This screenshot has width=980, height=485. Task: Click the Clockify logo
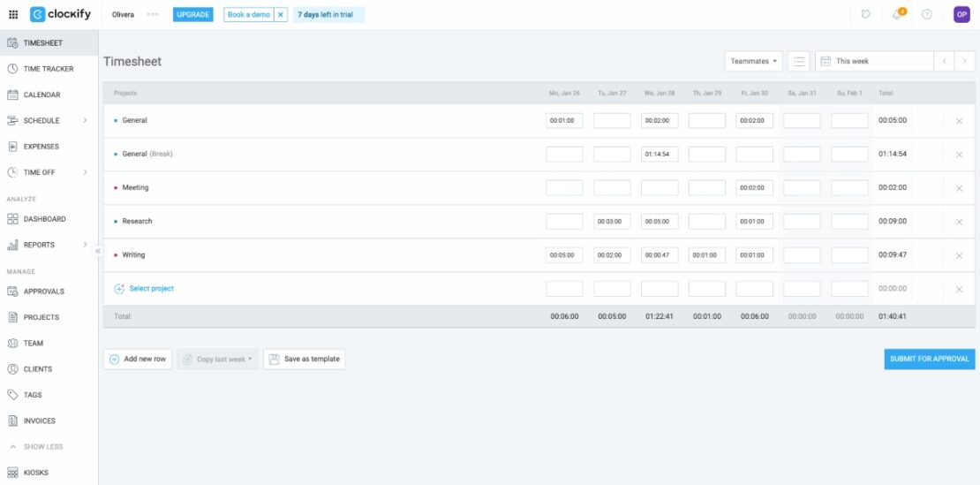click(61, 14)
